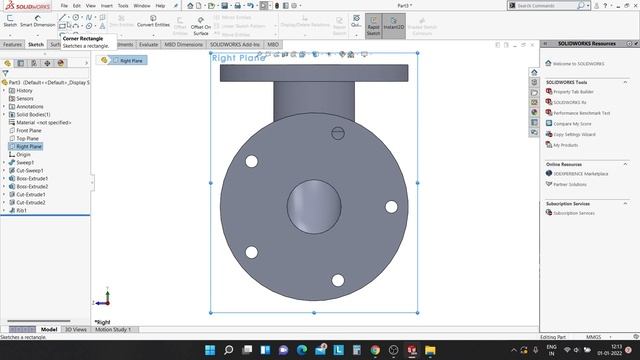Viewport: 640px width, 360px height.
Task: Expand the Cut-Sweep1 feature
Action: tap(4, 171)
